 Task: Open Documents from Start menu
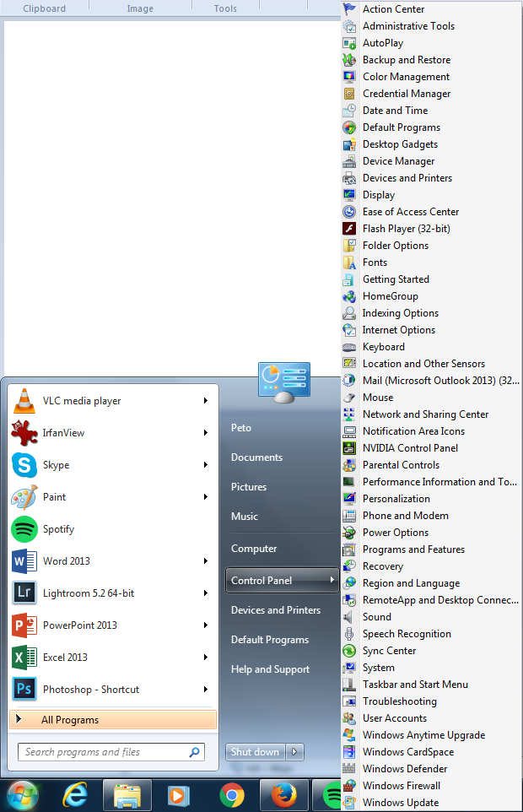257,457
